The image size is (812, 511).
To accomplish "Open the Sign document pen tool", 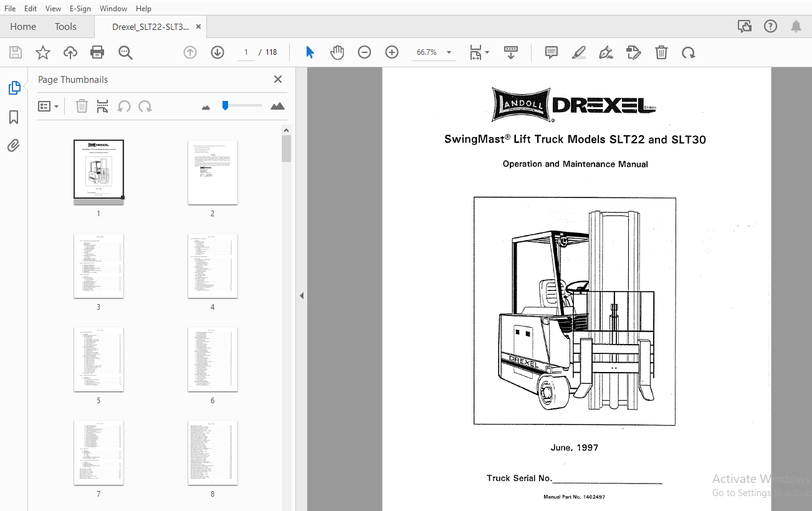I will 606,52.
